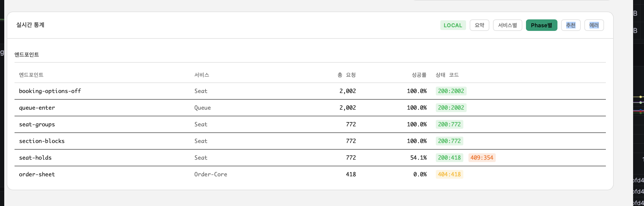Open the 서비스별 tab
Viewport: 644px width, 206px height.
[508, 25]
